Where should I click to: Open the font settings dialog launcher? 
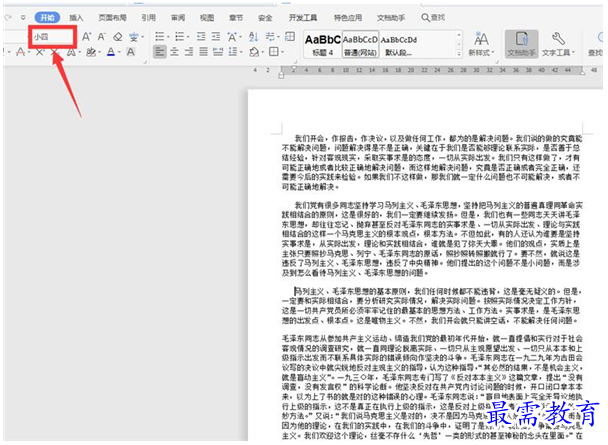pos(145,61)
